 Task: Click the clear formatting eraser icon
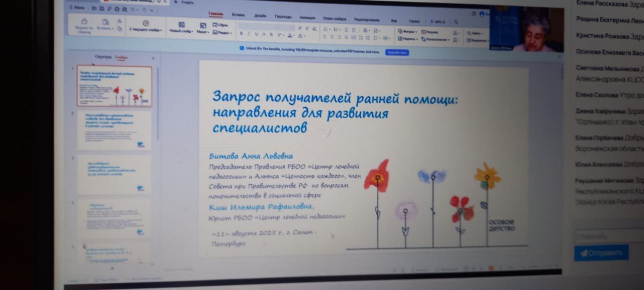[314, 29]
